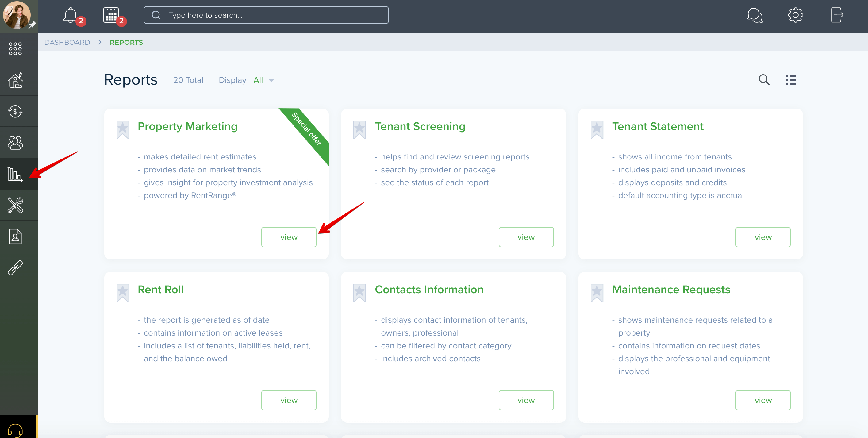
Task: Bookmark the Tenant Screening report
Action: click(359, 130)
